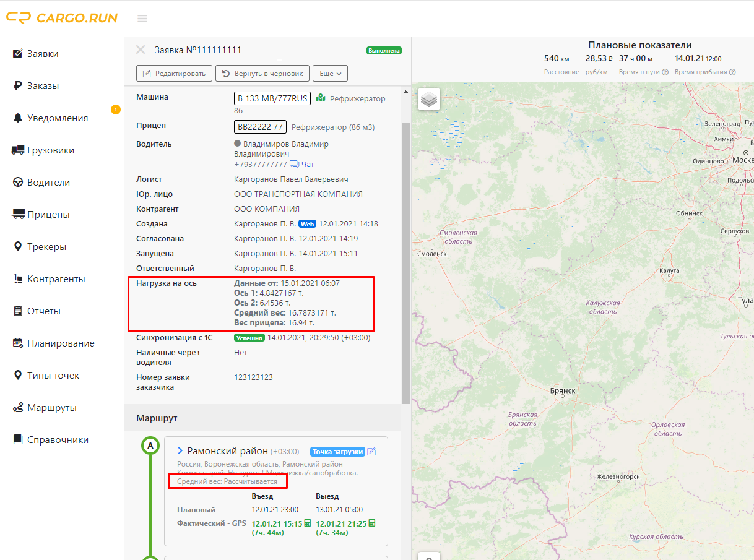Click the Грузовики truck icon
Screen dimensions: 754x560
click(x=18, y=150)
